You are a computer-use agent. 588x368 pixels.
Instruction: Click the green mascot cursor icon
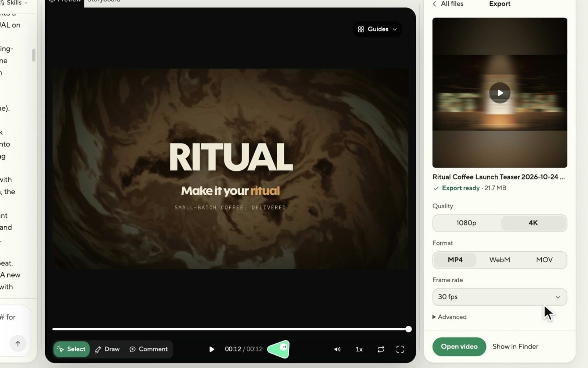coord(279,349)
